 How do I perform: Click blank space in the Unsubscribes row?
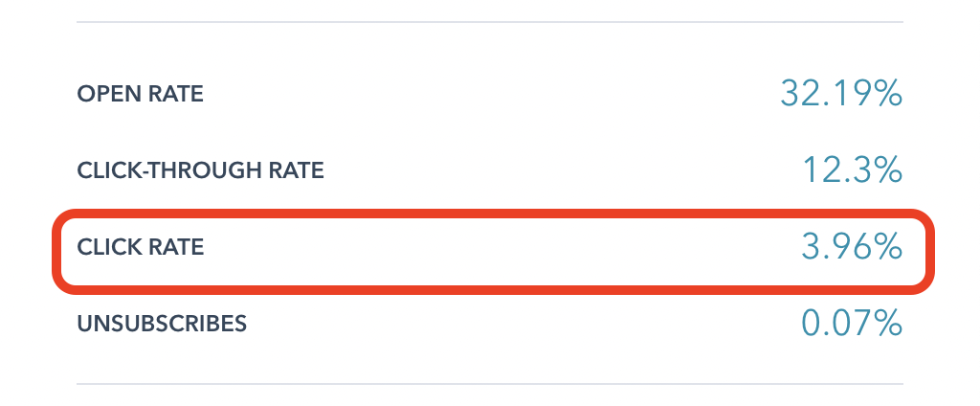click(x=517, y=324)
